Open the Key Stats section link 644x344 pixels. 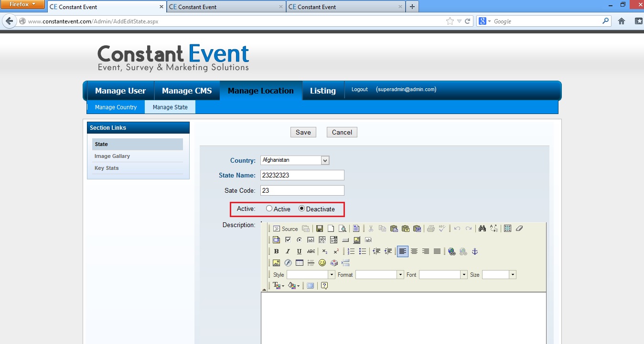click(107, 168)
